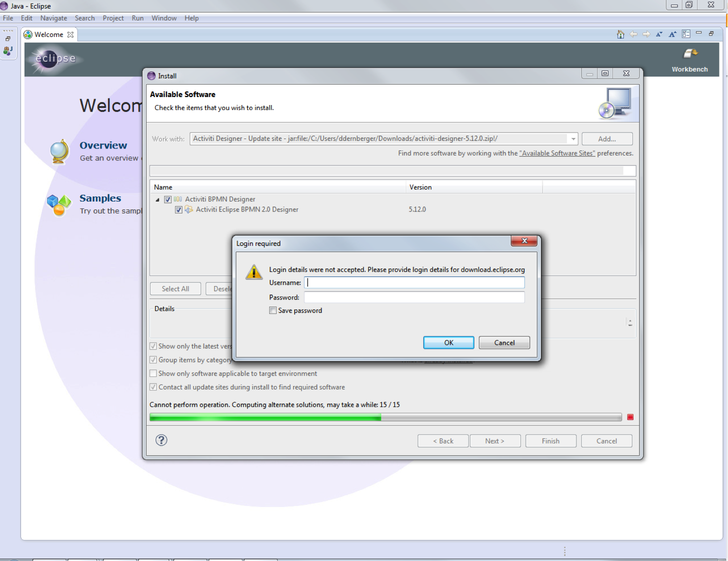
Task: Click the Magnify font size icon
Action: (x=672, y=34)
